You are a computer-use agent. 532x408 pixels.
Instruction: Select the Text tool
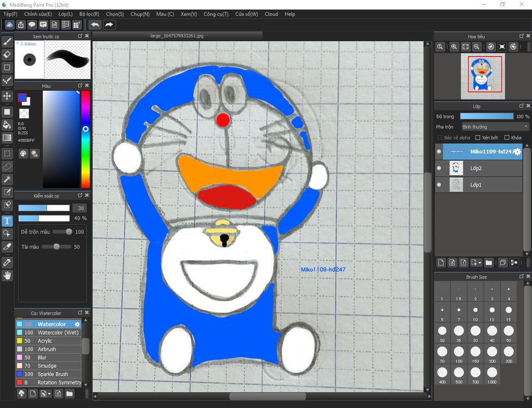coord(7,221)
